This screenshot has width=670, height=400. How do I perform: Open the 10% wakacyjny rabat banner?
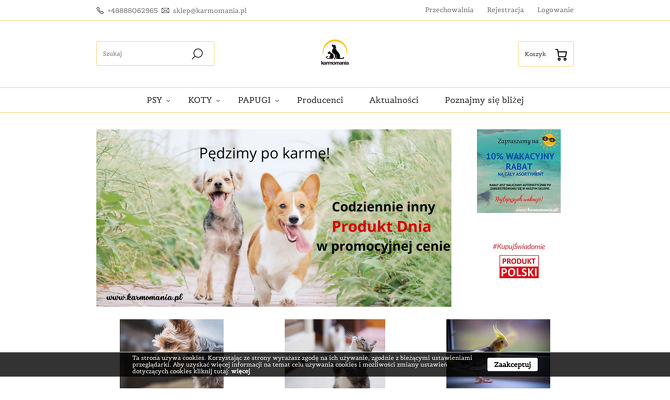(519, 171)
